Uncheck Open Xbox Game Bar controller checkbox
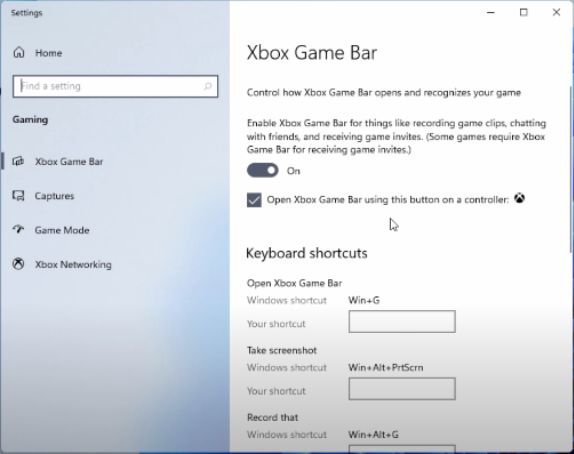 [x=254, y=200]
